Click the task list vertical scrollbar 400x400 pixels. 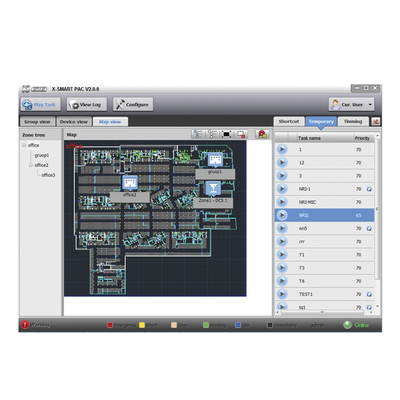point(377,208)
